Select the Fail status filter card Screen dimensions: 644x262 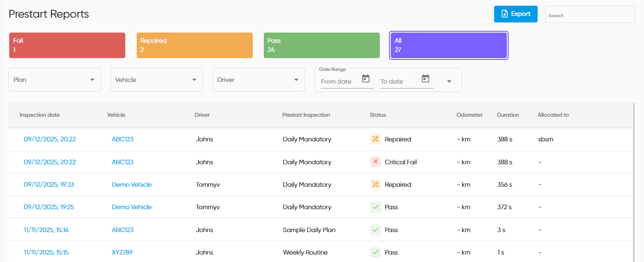(67, 45)
